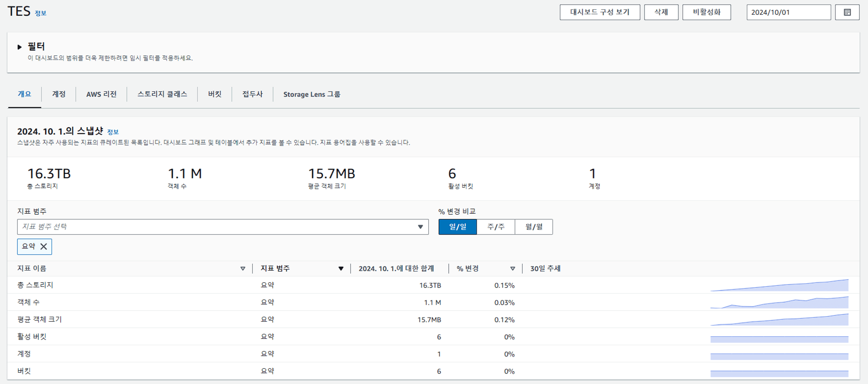Switch to the 개요 tab
Viewport: 868px width, 384px height.
point(24,94)
